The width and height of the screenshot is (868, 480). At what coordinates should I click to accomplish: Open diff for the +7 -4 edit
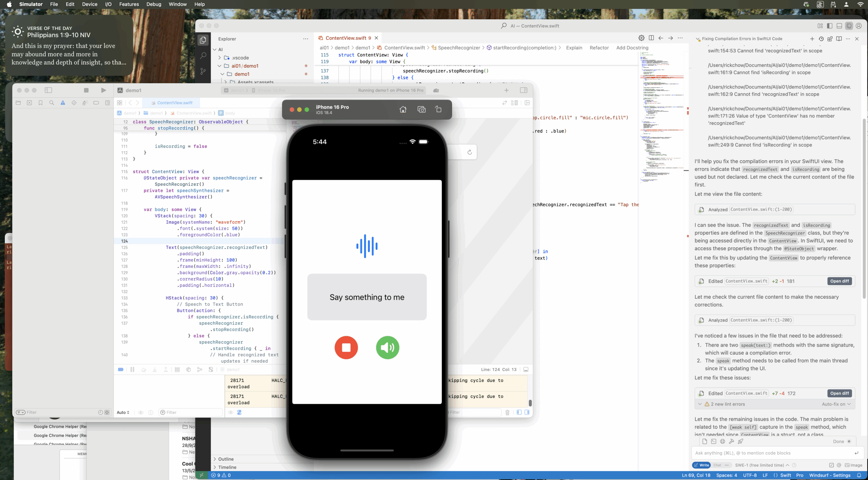click(x=840, y=393)
